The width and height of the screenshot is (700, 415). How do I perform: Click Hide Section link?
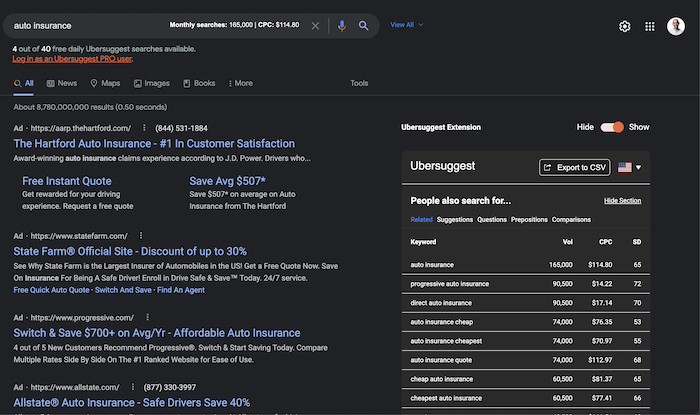tap(622, 201)
